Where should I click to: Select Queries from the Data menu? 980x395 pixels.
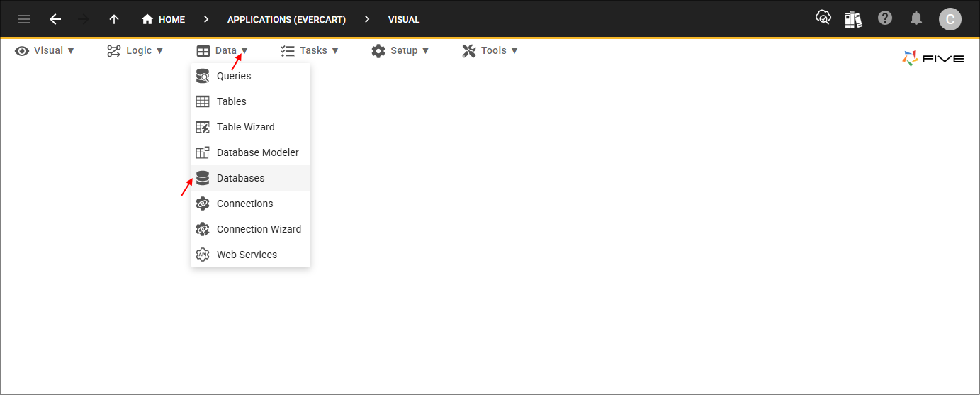[251, 76]
